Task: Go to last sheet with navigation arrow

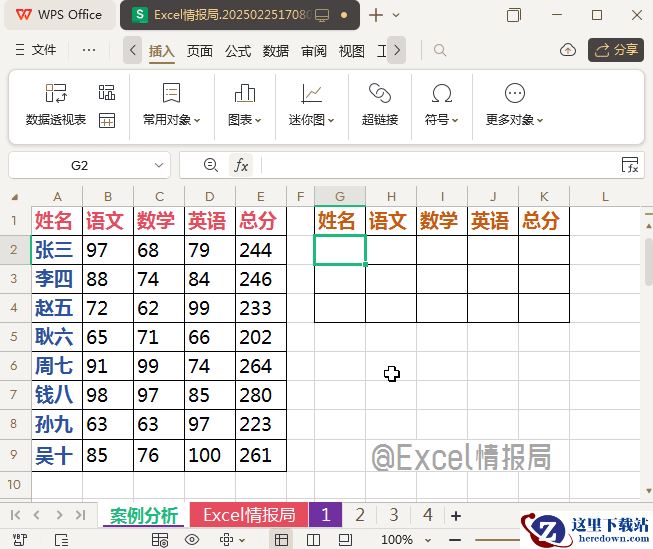Action: pos(80,515)
